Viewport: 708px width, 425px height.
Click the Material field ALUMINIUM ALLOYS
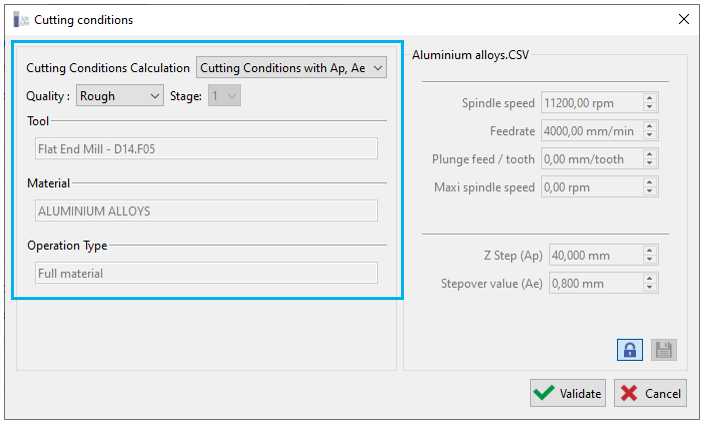tap(206, 211)
